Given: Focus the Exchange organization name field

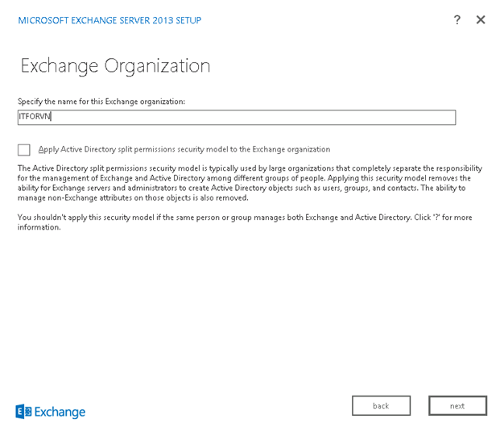Looking at the screenshot, I should click(242, 118).
